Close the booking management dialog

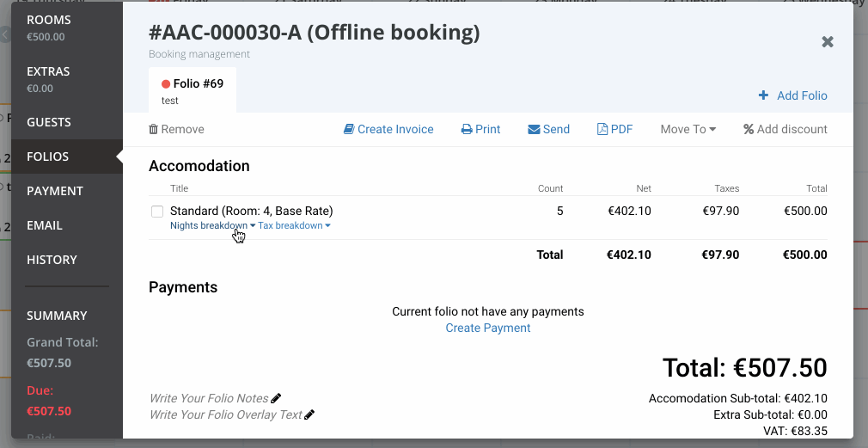(x=828, y=42)
